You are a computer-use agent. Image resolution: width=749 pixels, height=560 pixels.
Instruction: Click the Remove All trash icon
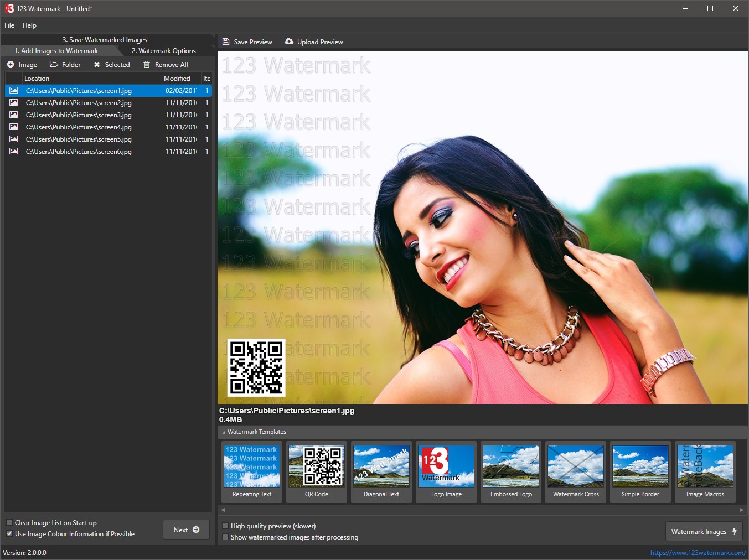[x=147, y=65]
